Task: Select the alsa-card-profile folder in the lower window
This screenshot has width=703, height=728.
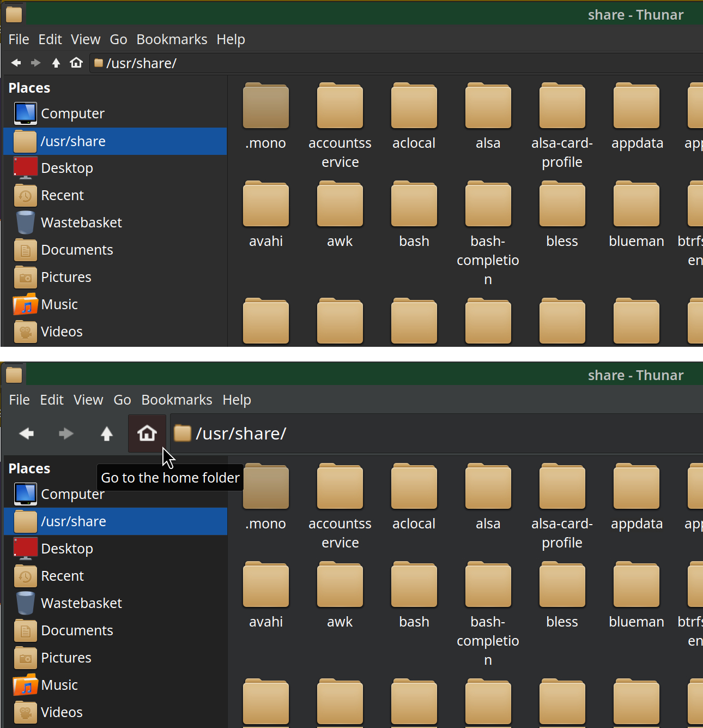Action: coord(562,507)
